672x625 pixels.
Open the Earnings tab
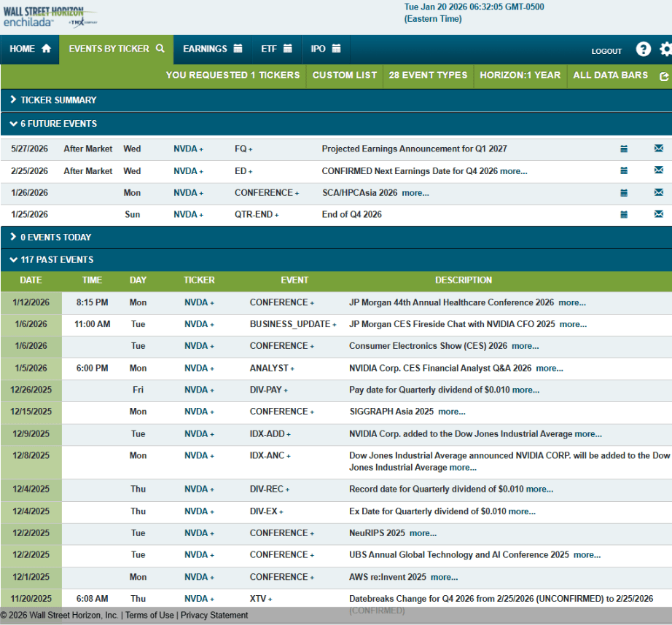pyautogui.click(x=212, y=49)
